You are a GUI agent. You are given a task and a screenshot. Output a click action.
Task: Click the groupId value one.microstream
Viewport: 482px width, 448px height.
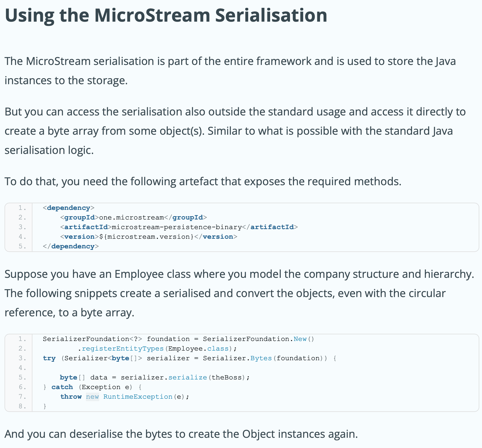[x=132, y=217]
